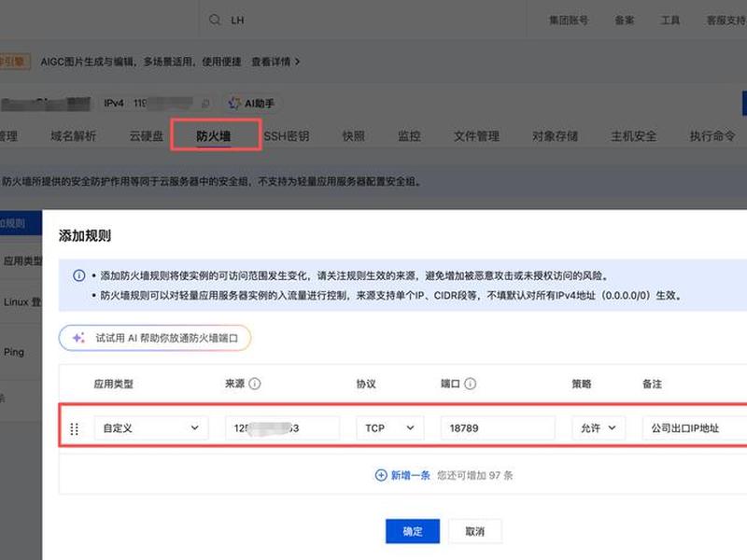Viewport: 747px width, 560px height.
Task: Switch to the 对象存储 tab
Action: pos(555,136)
